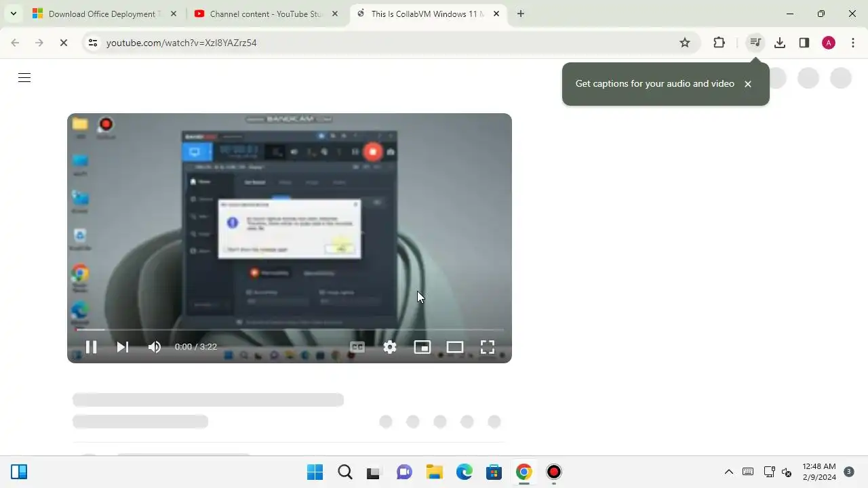
Task: Toggle closed captions on the video
Action: pyautogui.click(x=357, y=347)
